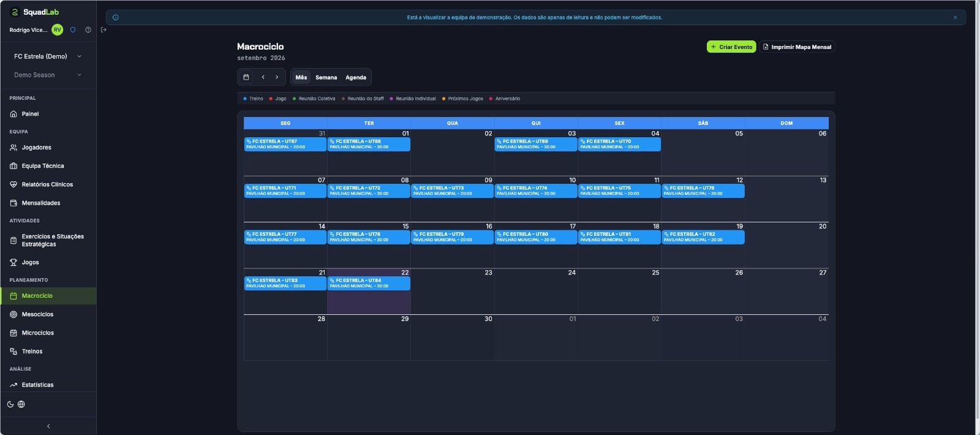Screen dimensions: 980x435
Task: Click the Aniversário legend entry
Action: [505, 99]
